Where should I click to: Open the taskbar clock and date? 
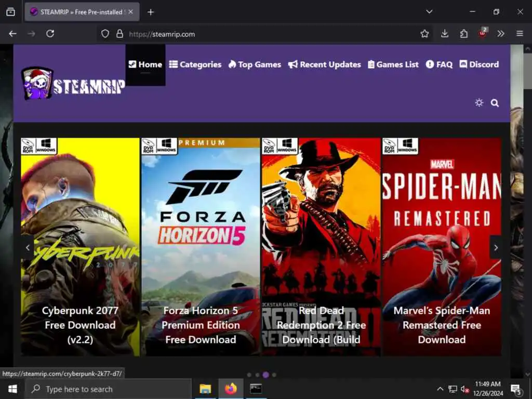click(x=488, y=389)
